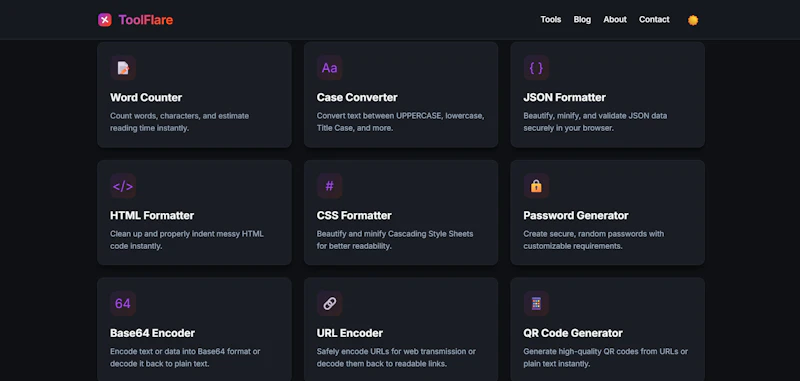
Task: Open the HTML Formatter tool title
Action: point(152,216)
